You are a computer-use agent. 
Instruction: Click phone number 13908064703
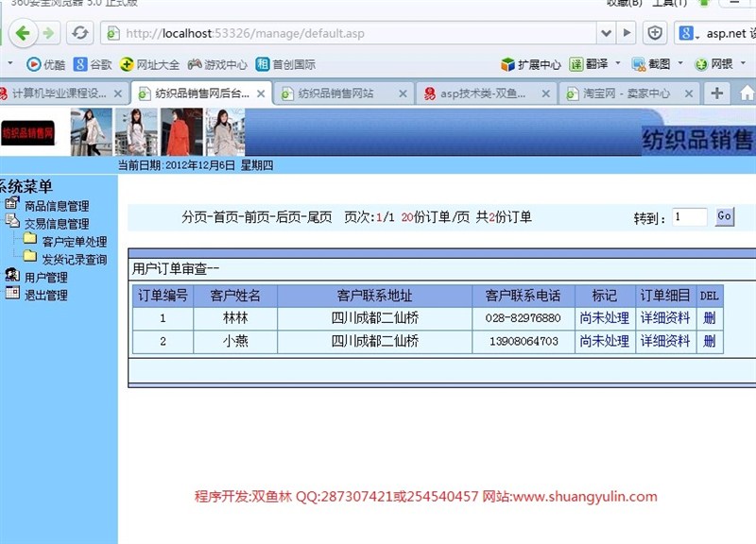click(x=524, y=341)
